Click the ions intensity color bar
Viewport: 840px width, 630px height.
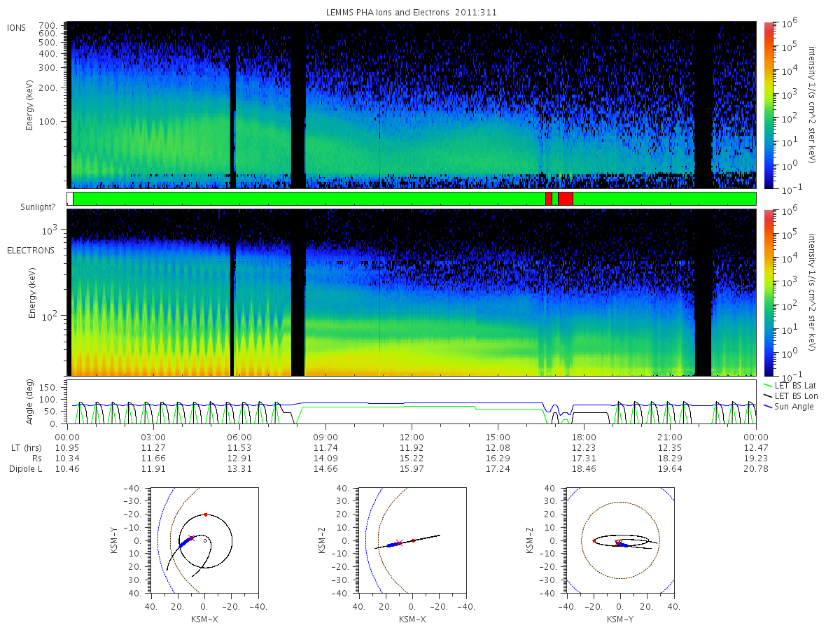pos(769,105)
